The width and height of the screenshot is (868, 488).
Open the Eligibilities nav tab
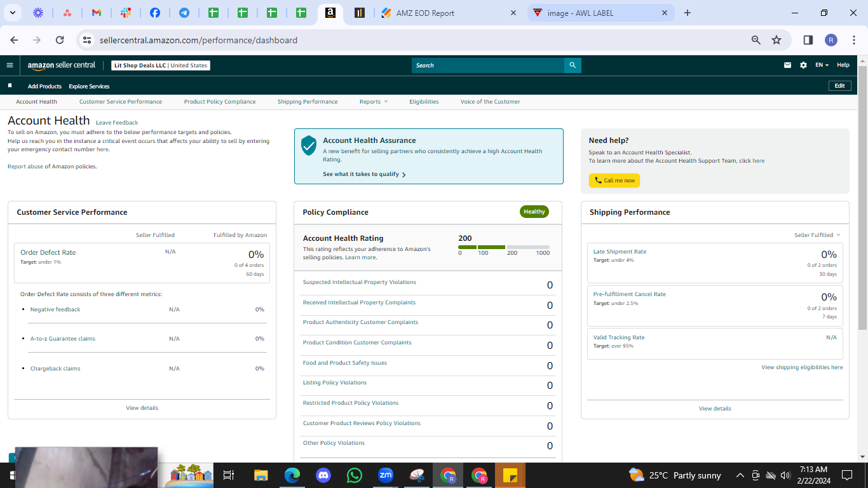pos(424,102)
